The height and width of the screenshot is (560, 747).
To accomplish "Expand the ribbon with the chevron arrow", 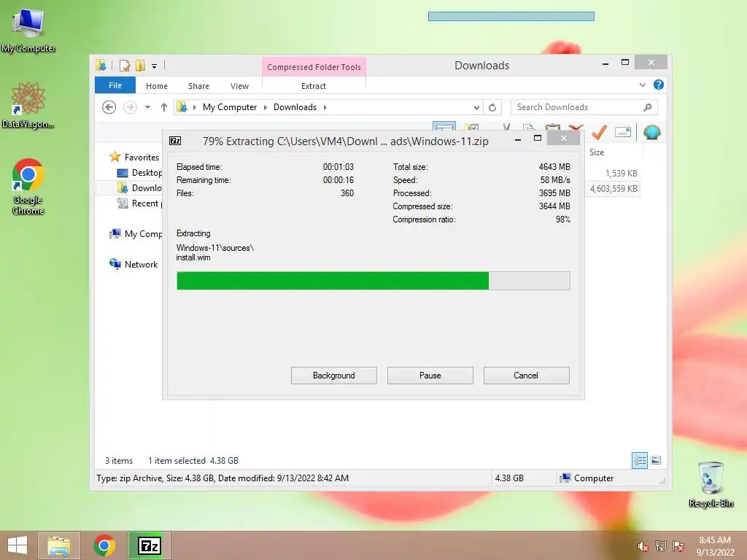I will tap(642, 85).
